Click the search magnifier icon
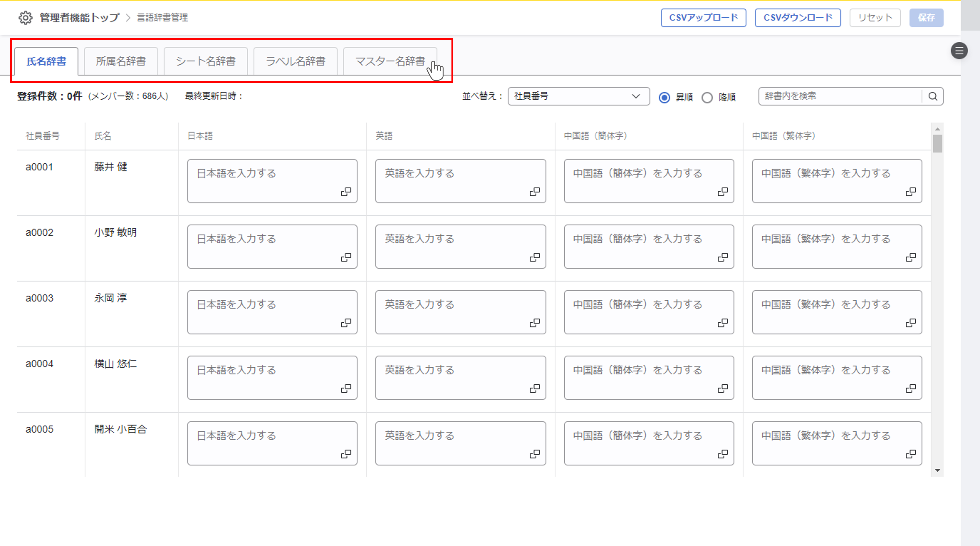Screen dimensions: 980x546 932,96
